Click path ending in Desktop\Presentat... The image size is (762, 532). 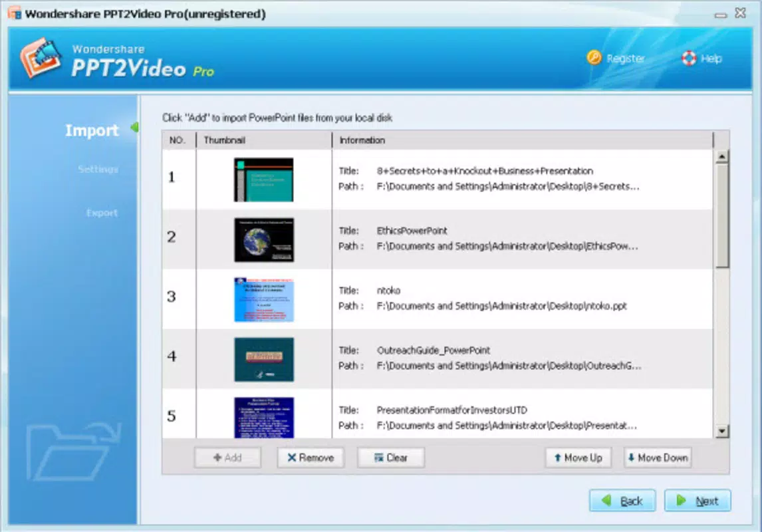507,426
